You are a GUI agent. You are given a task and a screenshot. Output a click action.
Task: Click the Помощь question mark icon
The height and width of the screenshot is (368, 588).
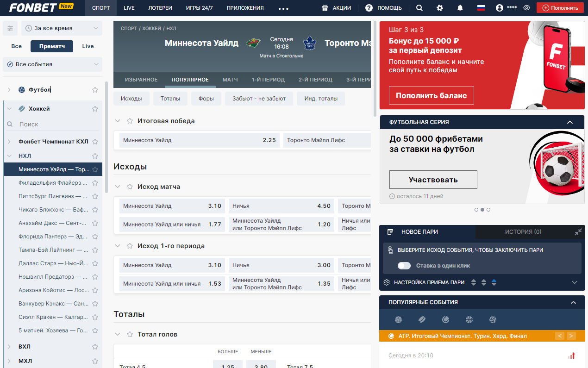tap(369, 8)
